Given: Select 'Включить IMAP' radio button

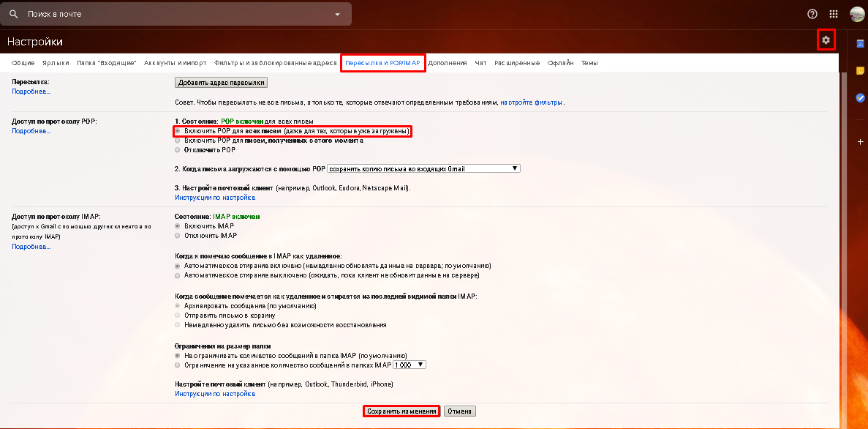Looking at the screenshot, I should (177, 226).
